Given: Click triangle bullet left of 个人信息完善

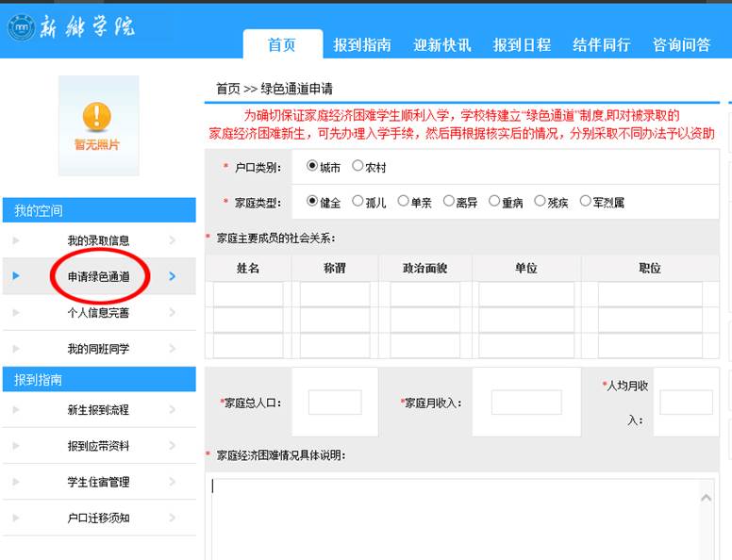Looking at the screenshot, I should 16,312.
